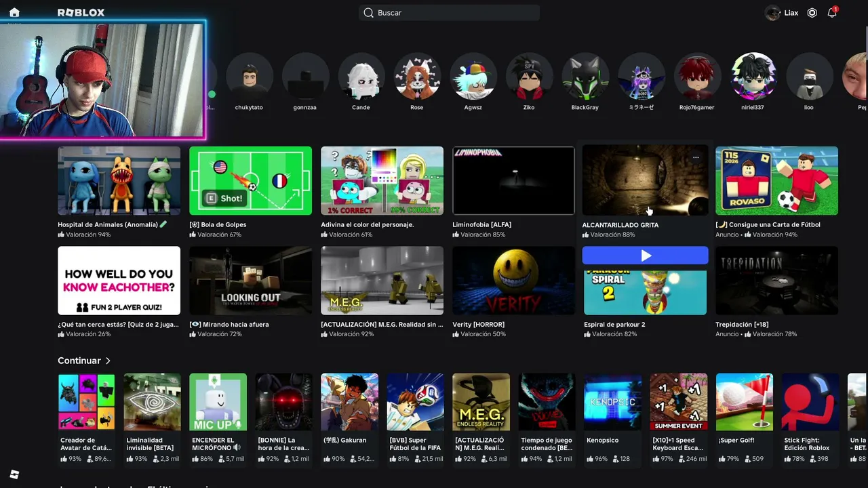Viewport: 868px width, 488px height.
Task: Open friend niriel337's avatar
Action: tap(753, 76)
